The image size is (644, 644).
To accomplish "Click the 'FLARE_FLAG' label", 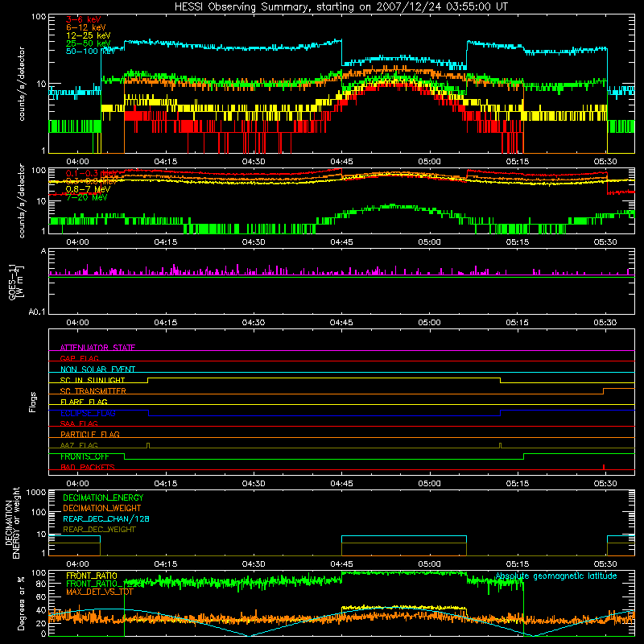I will tap(84, 402).
